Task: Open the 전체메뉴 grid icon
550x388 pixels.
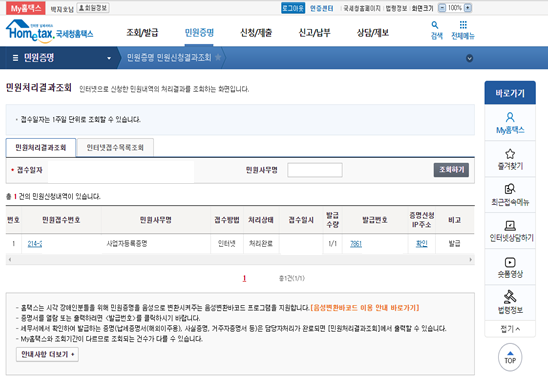Action: tap(463, 30)
